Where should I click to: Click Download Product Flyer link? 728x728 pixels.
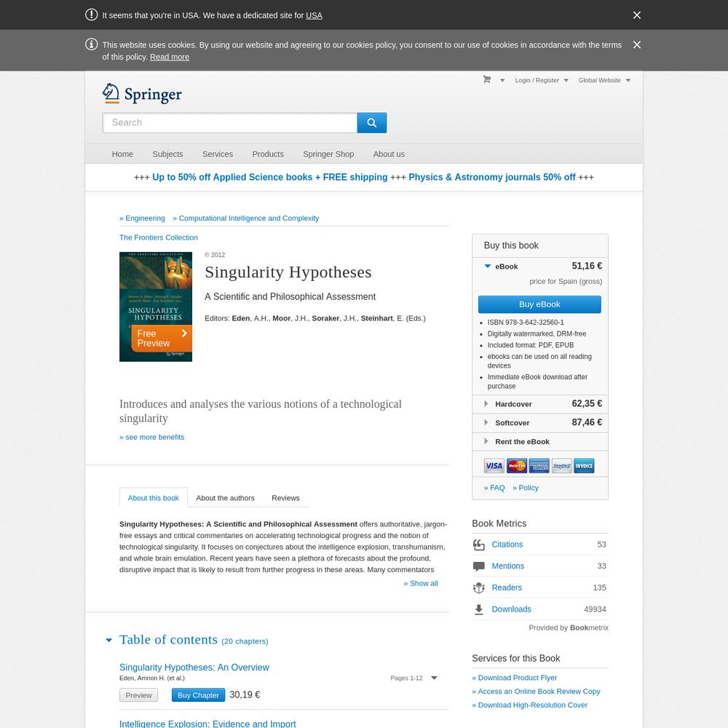(x=515, y=678)
